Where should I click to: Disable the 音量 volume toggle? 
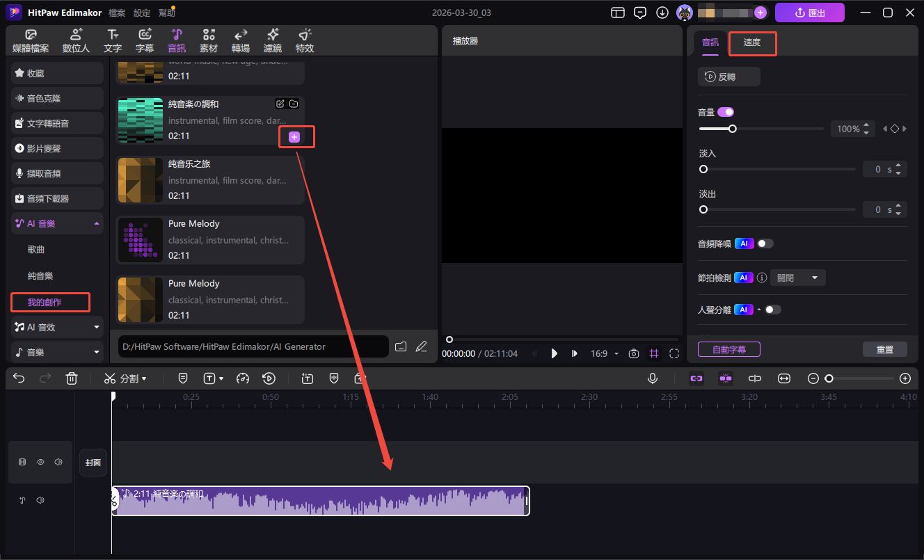point(726,112)
